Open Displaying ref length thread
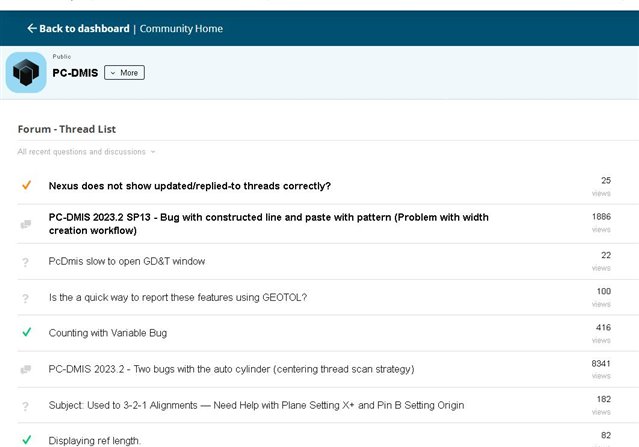The height and width of the screenshot is (447, 639). [95, 441]
